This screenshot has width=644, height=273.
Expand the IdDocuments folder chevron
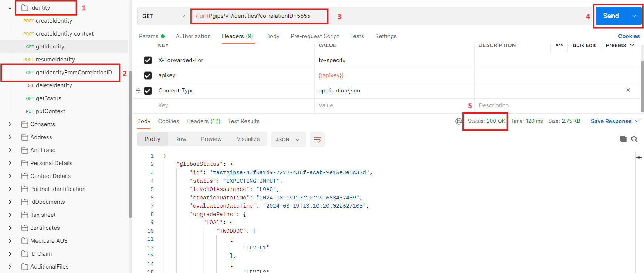pos(10,202)
